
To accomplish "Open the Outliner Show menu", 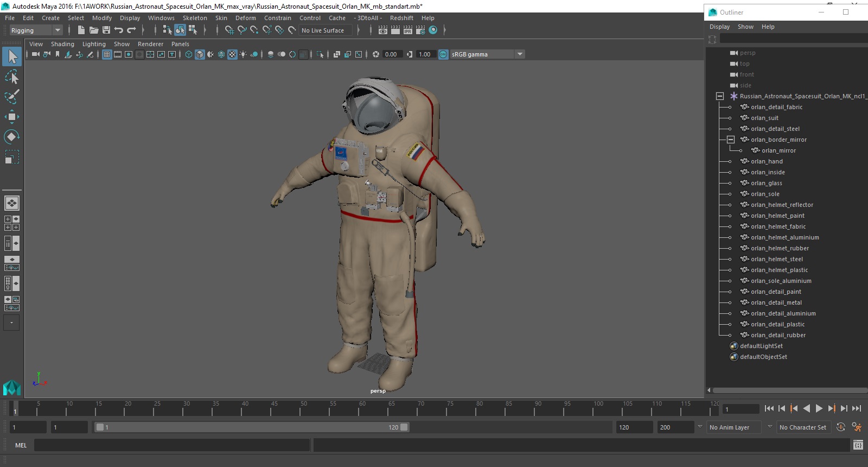I will (745, 27).
